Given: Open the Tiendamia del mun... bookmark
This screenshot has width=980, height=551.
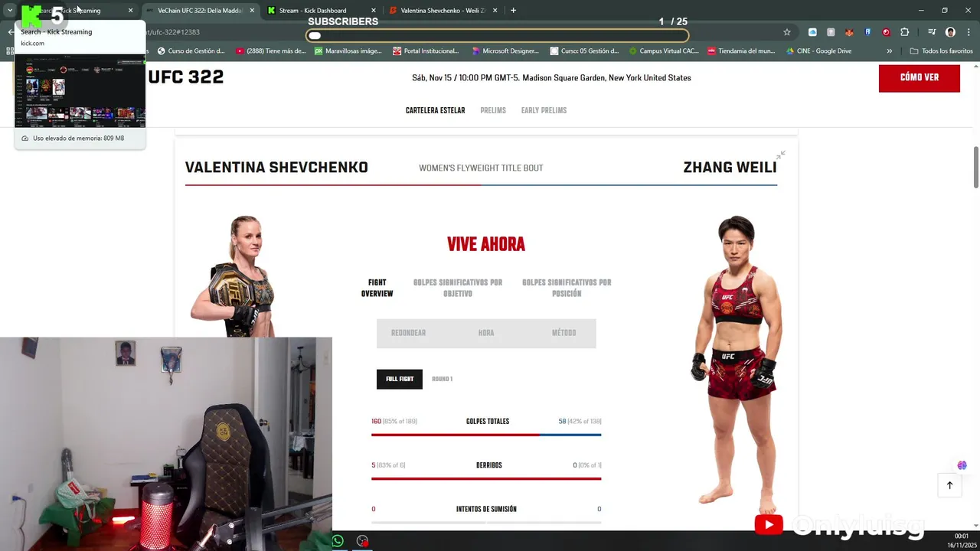Looking at the screenshot, I should 742,51.
